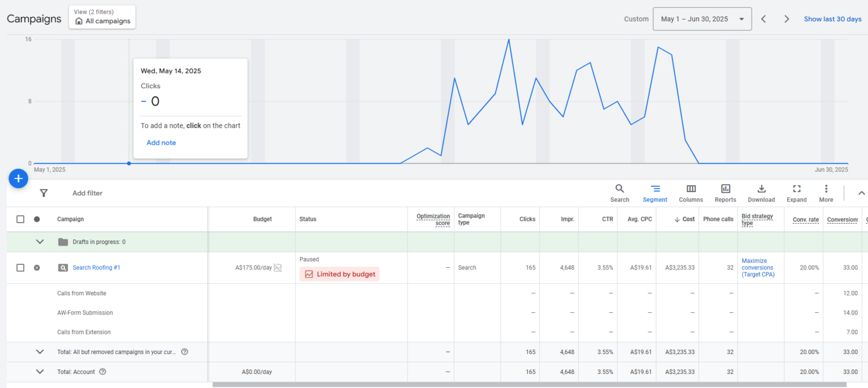Check the Search Roofing #1 row checkbox
868x388 pixels.
[20, 268]
